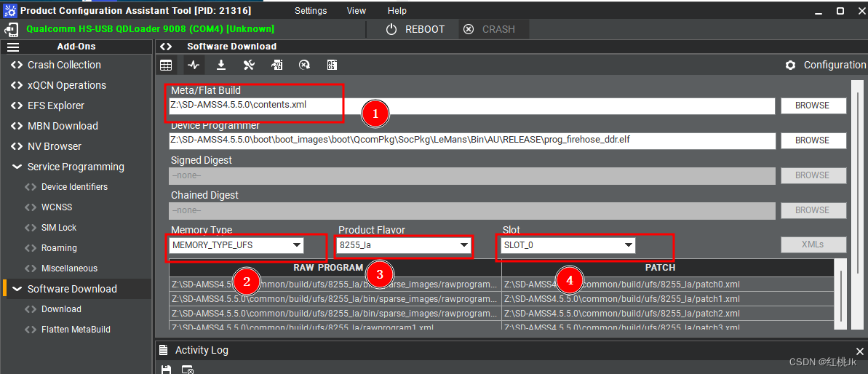Screen dimensions: 868x374
Task: Browse for Meta/Flat Build file
Action: tap(813, 106)
